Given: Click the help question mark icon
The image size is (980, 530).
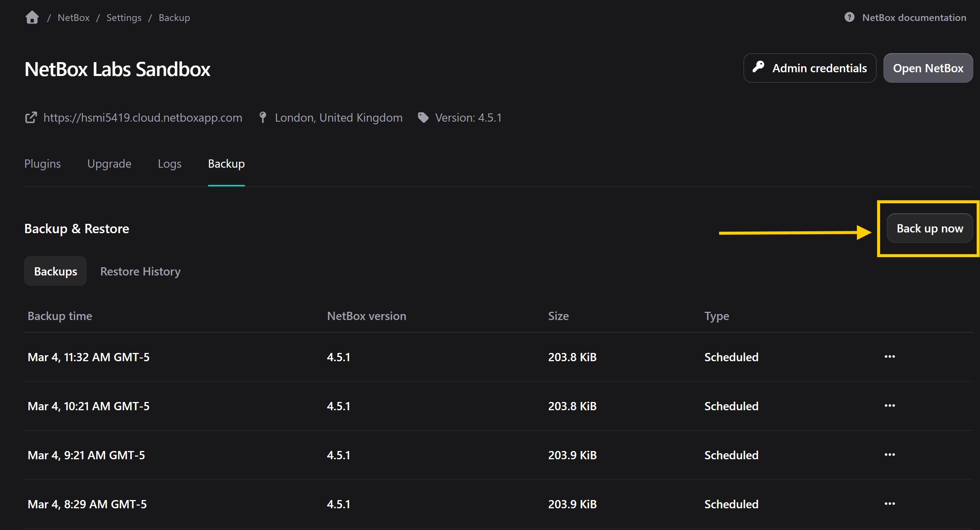Looking at the screenshot, I should pos(849,18).
